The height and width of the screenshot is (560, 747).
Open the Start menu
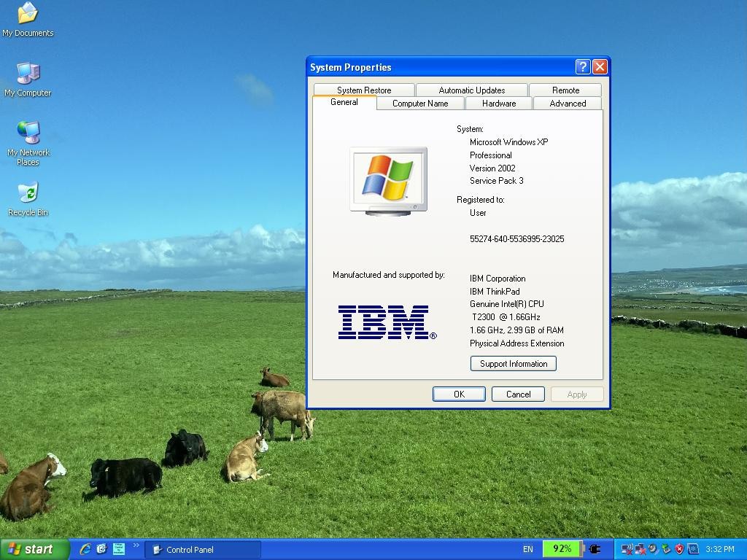(x=34, y=549)
